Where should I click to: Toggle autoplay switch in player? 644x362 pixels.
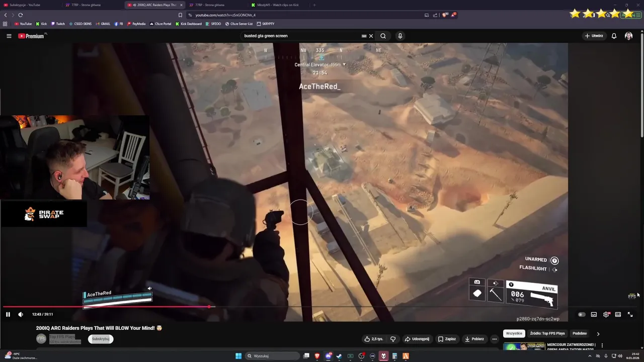coord(582,314)
